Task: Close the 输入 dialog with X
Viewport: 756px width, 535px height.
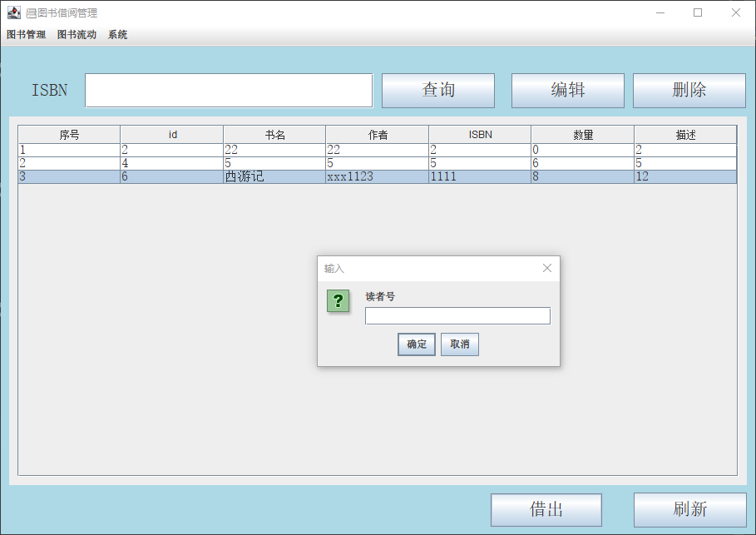Action: point(546,268)
